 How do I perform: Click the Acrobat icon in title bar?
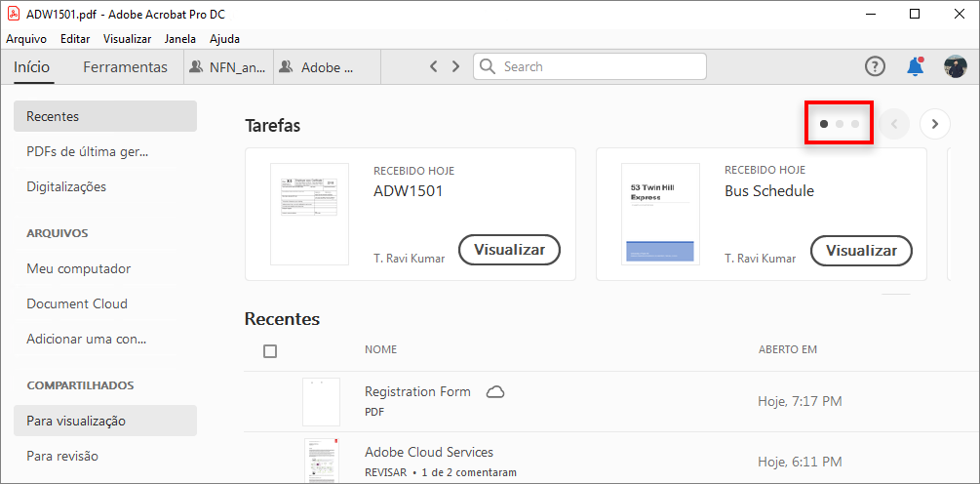pyautogui.click(x=14, y=14)
